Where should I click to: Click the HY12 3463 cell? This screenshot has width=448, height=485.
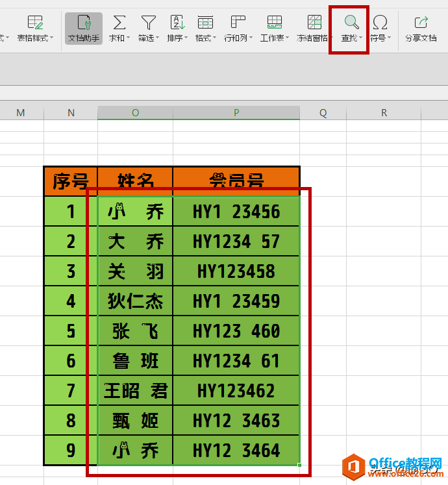pyautogui.click(x=236, y=420)
